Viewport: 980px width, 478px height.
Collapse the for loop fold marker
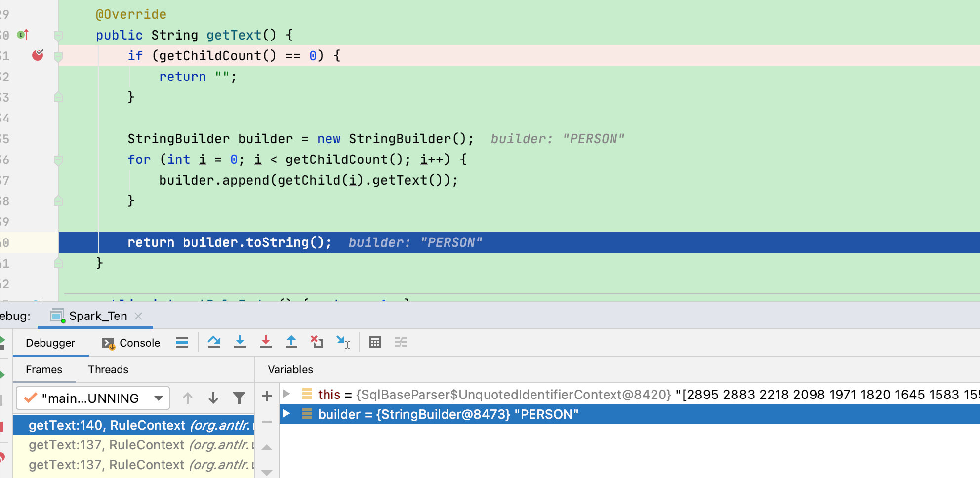(x=58, y=160)
